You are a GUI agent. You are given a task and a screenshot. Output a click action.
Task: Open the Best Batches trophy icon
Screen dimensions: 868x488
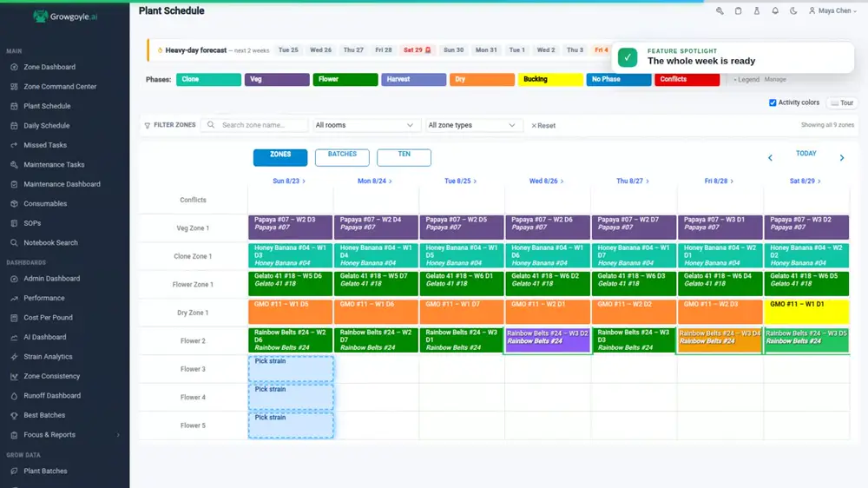[x=14, y=415]
